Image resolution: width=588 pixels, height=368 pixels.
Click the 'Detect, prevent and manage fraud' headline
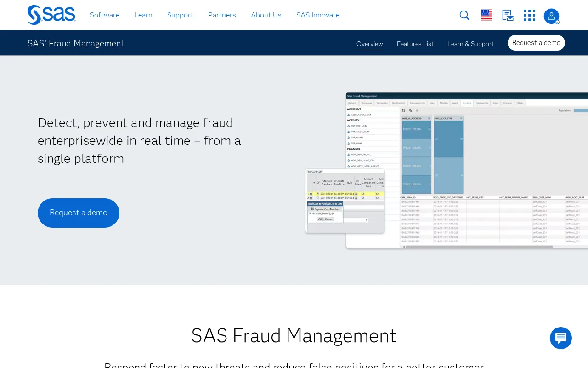[139, 140]
